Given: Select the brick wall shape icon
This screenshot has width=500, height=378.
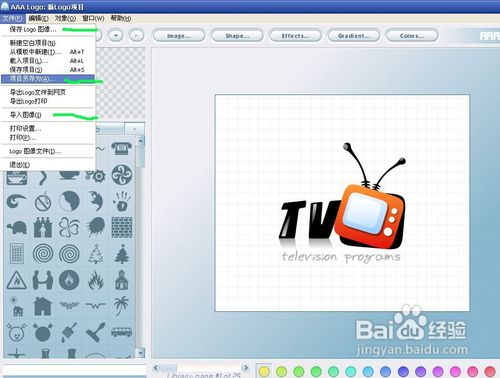Looking at the screenshot, I should click(x=122, y=227).
